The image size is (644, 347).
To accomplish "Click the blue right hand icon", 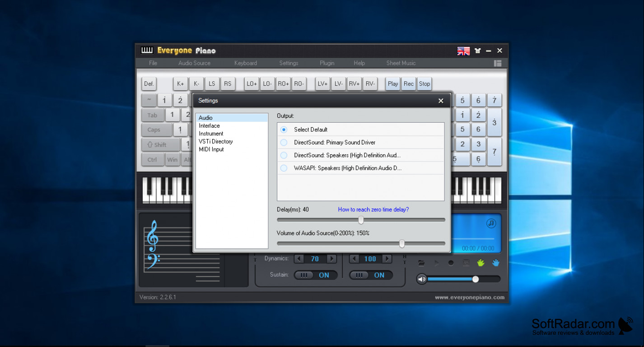I will tap(496, 263).
